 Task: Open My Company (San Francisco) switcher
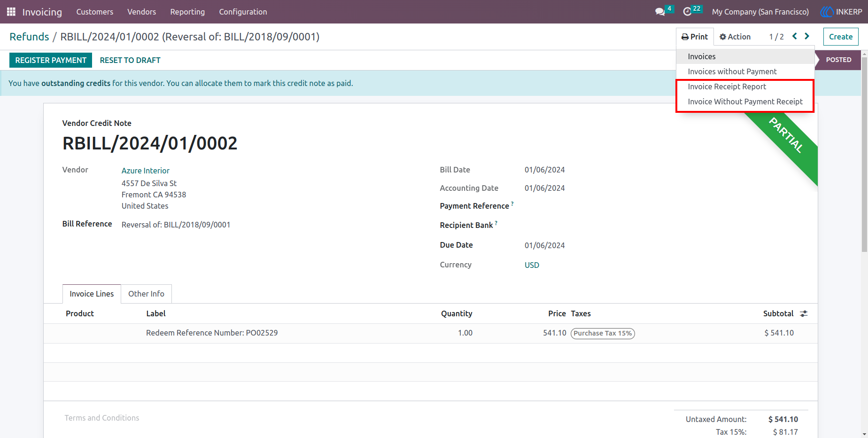pyautogui.click(x=760, y=12)
